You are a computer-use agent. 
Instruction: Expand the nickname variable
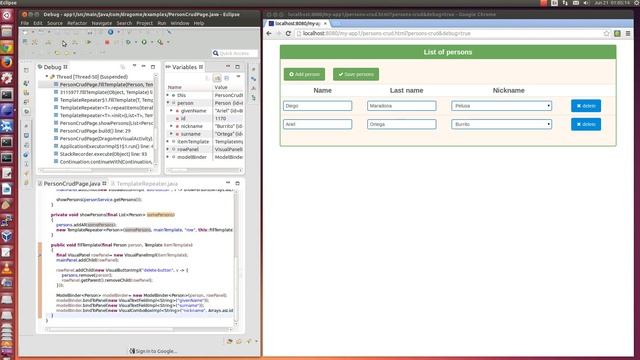point(171,126)
